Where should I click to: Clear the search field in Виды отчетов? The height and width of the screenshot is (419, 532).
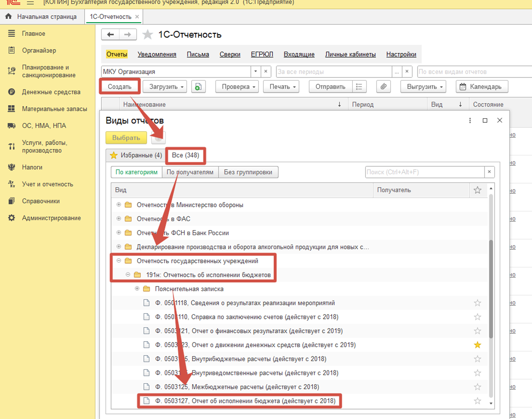489,172
